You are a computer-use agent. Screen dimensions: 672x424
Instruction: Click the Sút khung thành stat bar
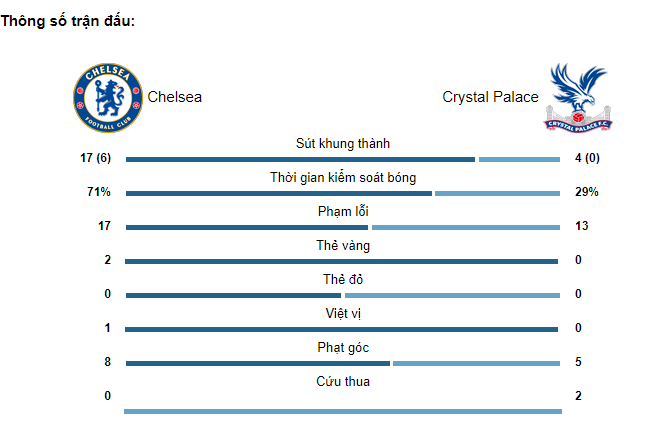pos(342,159)
